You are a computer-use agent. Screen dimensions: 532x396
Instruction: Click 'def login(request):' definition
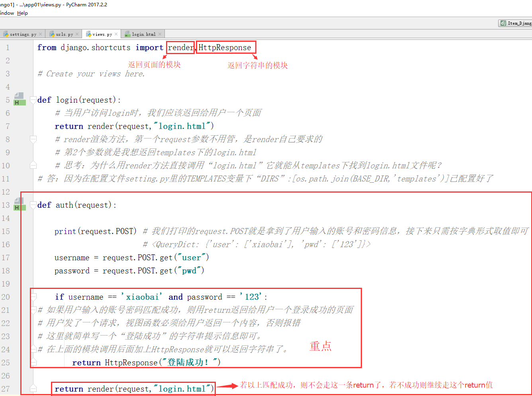pyautogui.click(x=79, y=100)
